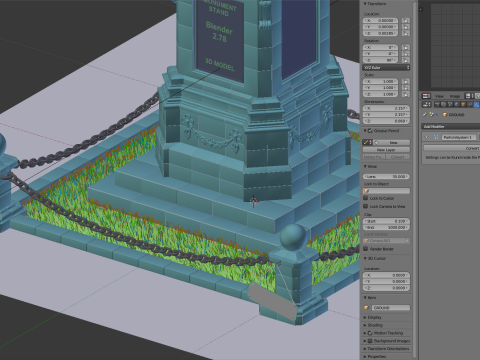Click the pin icon in the properties context row
This screenshot has width=480, height=360.
(425, 114)
